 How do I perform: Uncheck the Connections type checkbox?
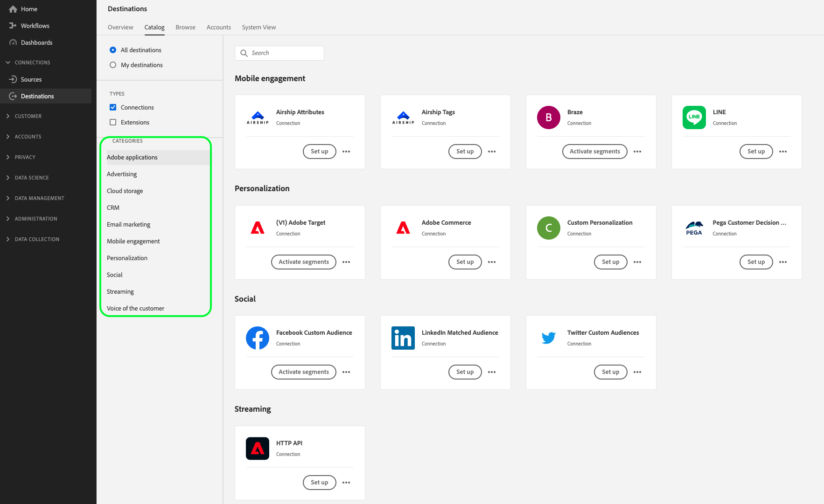(x=113, y=107)
